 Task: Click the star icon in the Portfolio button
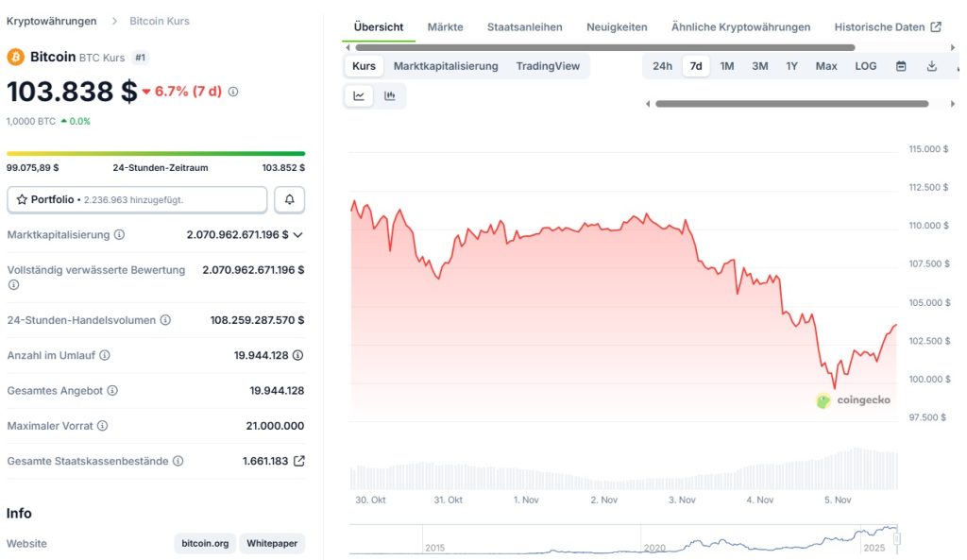click(21, 199)
